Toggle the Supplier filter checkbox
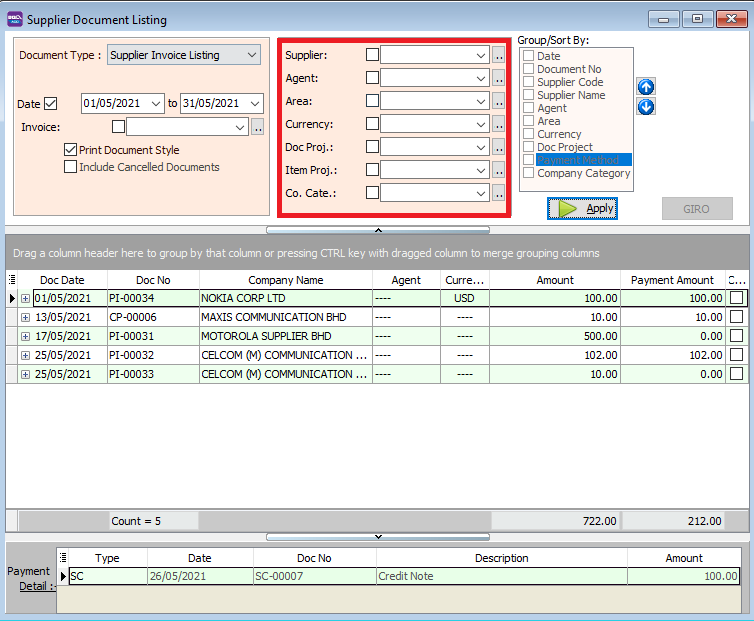 (x=372, y=55)
